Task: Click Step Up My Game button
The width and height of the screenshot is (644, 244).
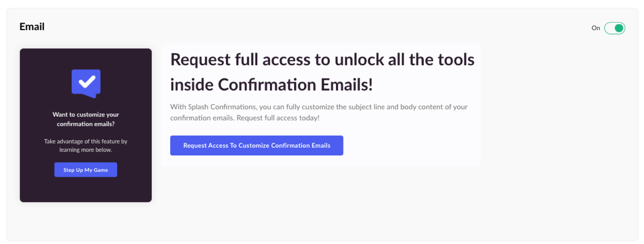Action: 86,170
